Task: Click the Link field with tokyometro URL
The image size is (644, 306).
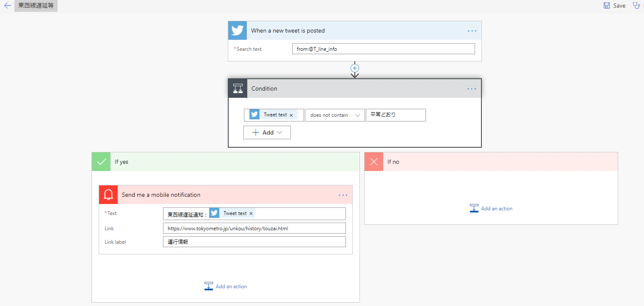Action: [x=254, y=228]
